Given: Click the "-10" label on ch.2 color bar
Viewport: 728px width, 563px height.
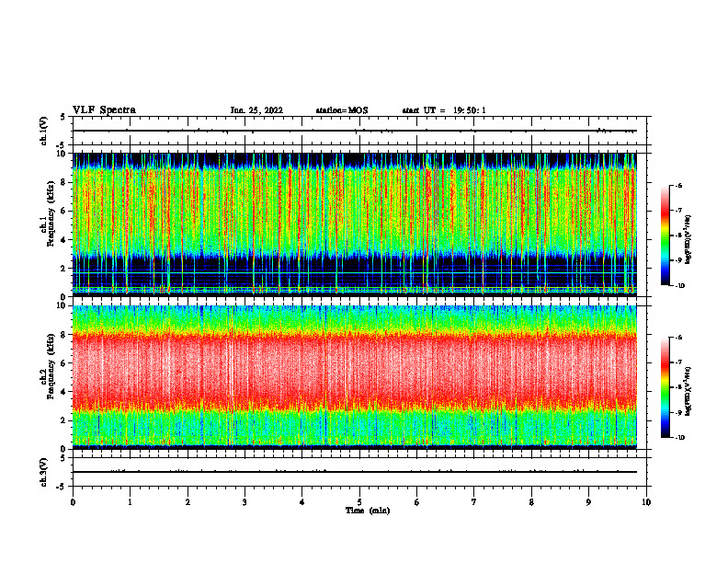Looking at the screenshot, I should pyautogui.click(x=679, y=438).
